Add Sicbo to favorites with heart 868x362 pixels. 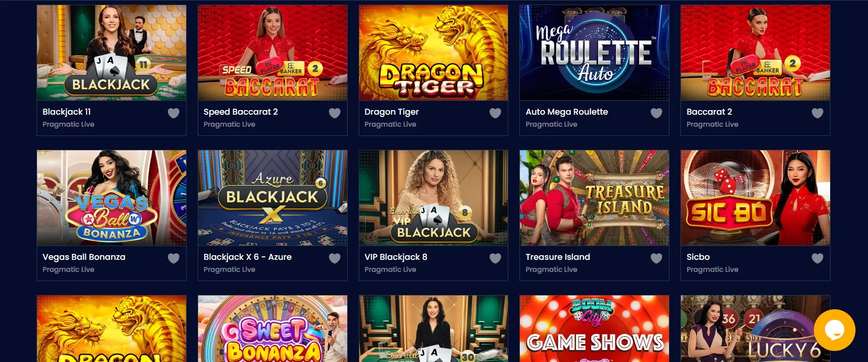(818, 258)
